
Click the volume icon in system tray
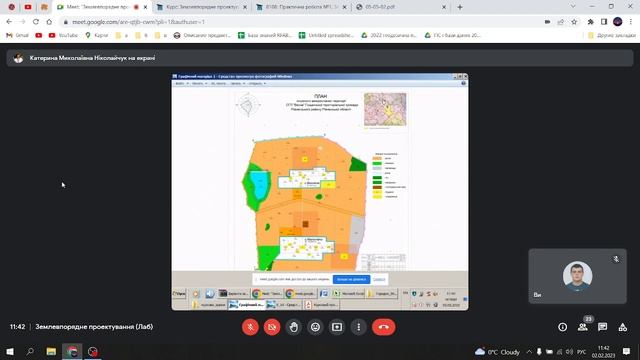point(569,352)
